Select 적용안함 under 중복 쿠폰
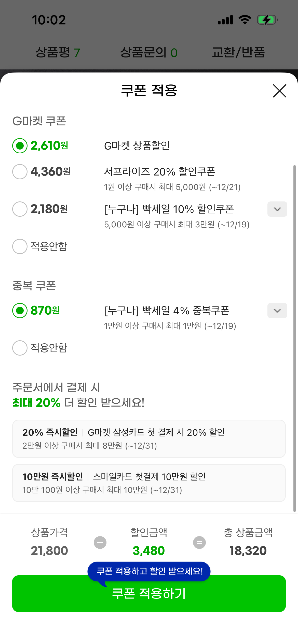 [20, 348]
